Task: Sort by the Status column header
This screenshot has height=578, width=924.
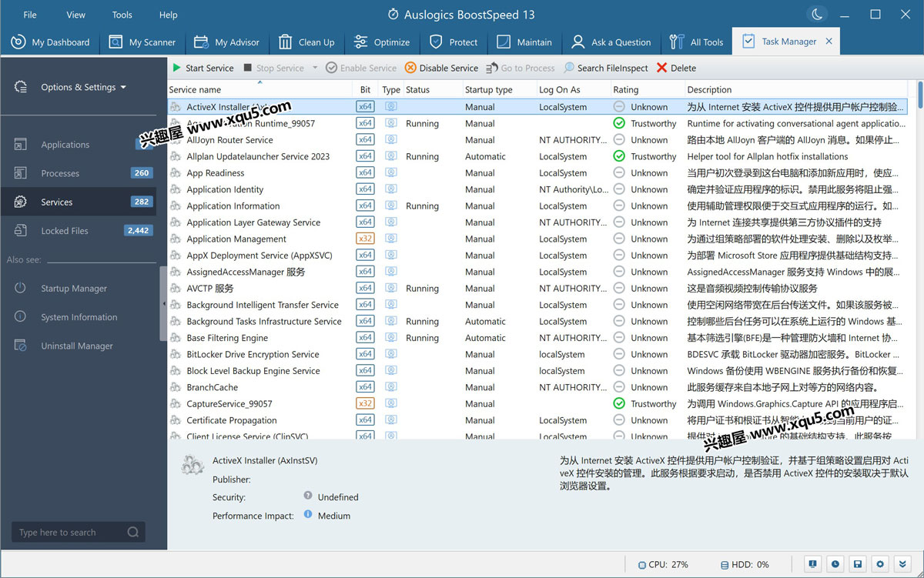Action: (x=431, y=89)
